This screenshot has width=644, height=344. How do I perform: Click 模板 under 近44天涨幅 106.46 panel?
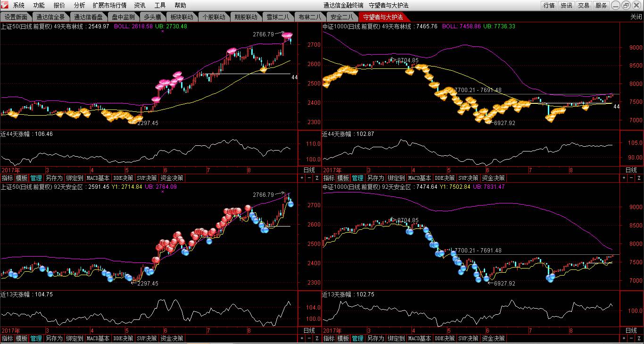pos(22,178)
